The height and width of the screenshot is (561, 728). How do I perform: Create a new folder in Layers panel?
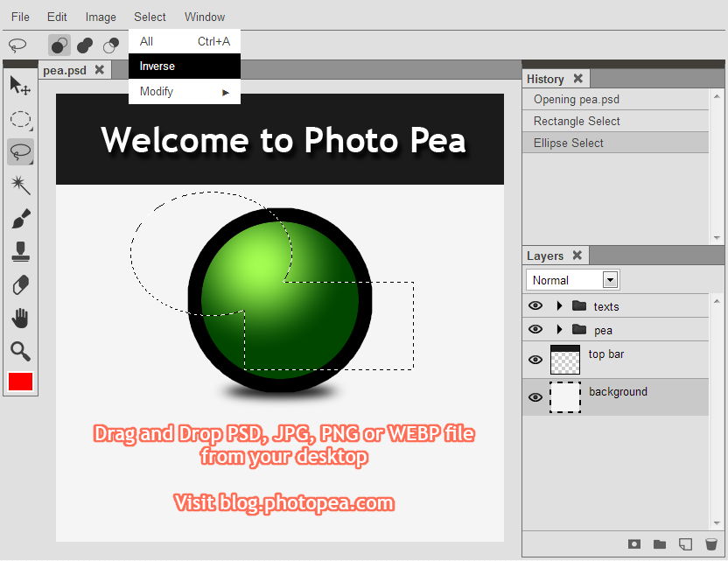click(660, 543)
